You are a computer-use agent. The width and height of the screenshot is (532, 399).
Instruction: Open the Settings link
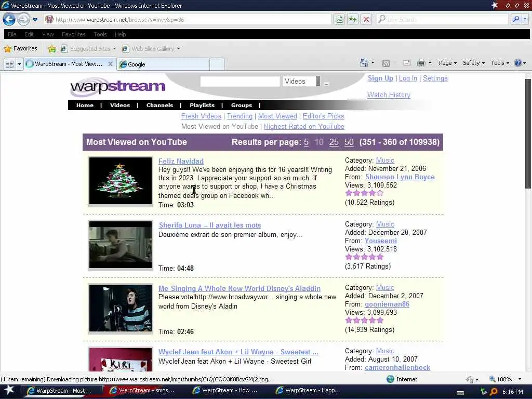tap(435, 78)
